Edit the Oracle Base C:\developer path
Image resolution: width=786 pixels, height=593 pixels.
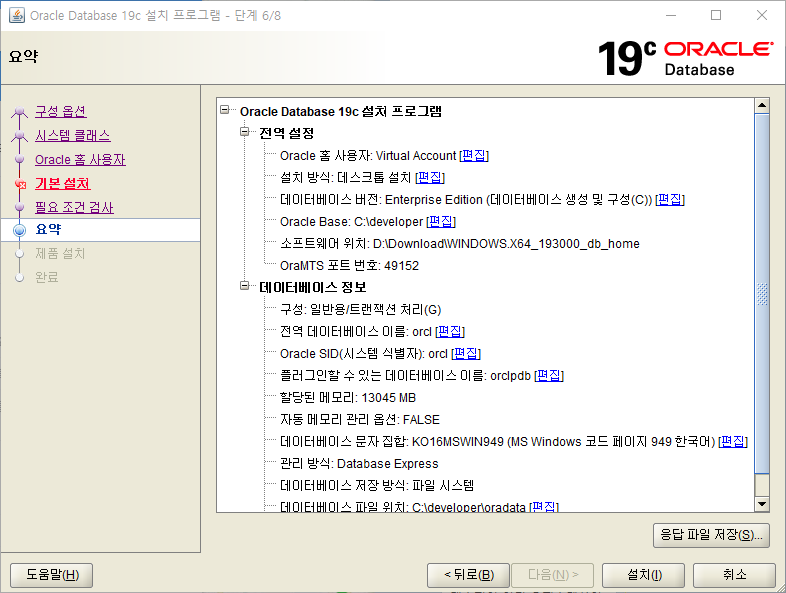click(x=441, y=222)
